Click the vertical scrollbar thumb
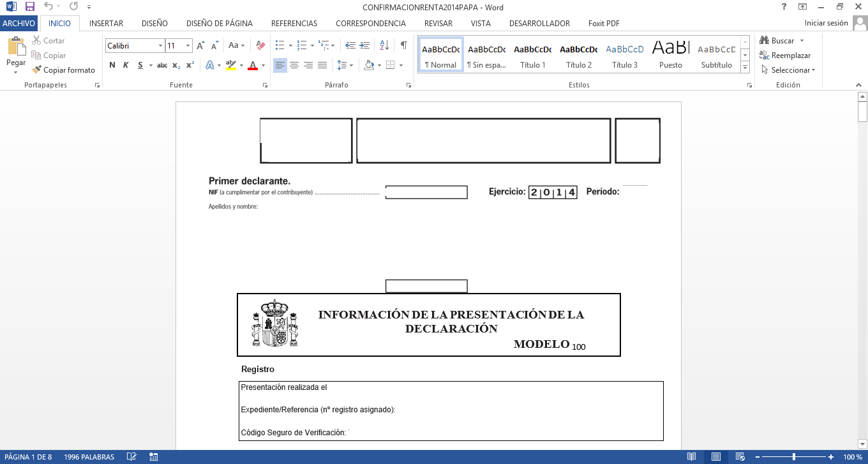Viewport: 868px width, 464px height. point(863,112)
